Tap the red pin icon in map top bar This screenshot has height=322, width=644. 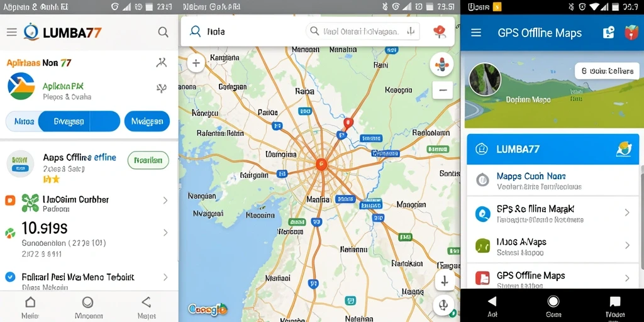440,31
